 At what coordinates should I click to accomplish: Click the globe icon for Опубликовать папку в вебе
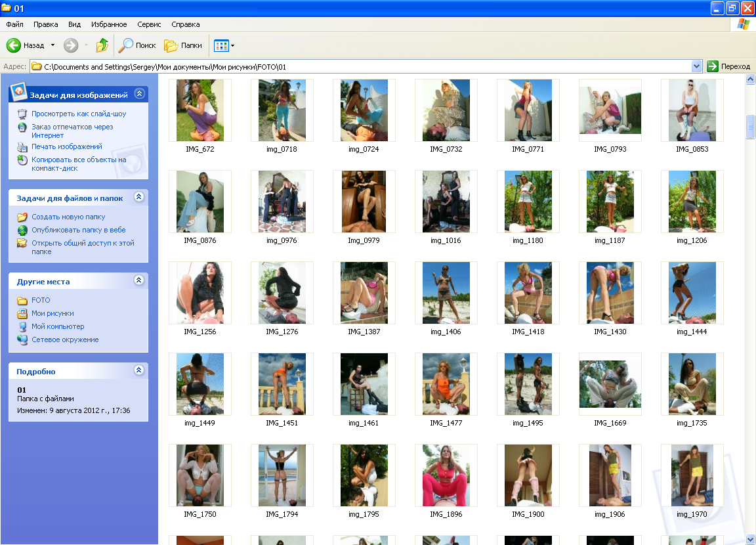[22, 230]
